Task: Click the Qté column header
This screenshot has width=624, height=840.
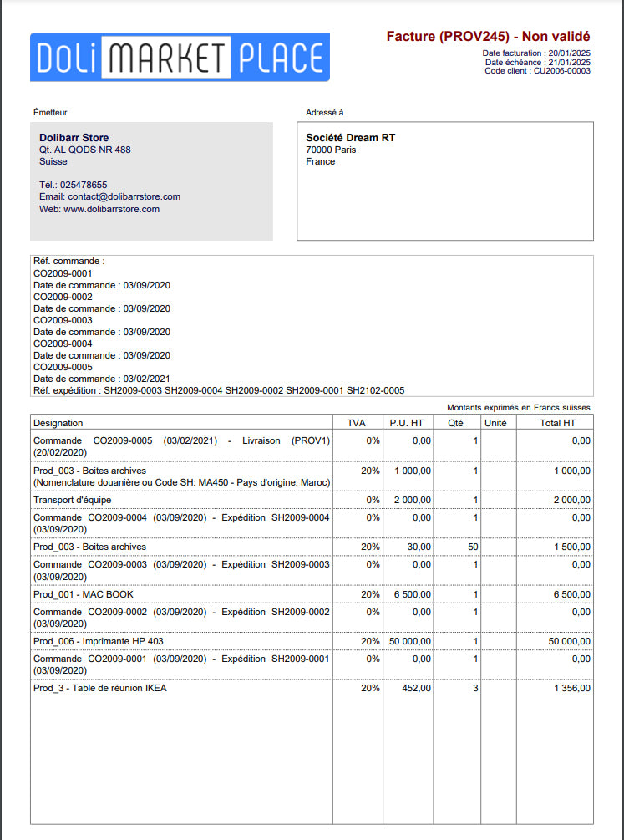Action: pyautogui.click(x=455, y=423)
